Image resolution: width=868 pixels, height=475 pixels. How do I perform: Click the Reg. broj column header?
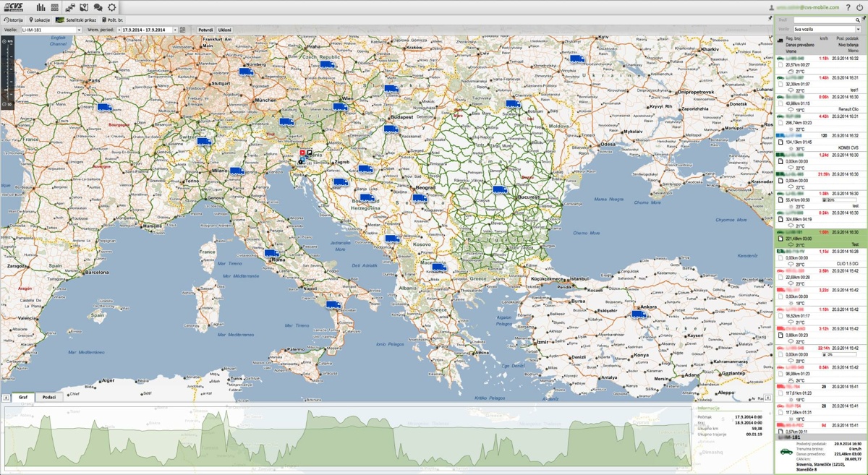(x=794, y=38)
